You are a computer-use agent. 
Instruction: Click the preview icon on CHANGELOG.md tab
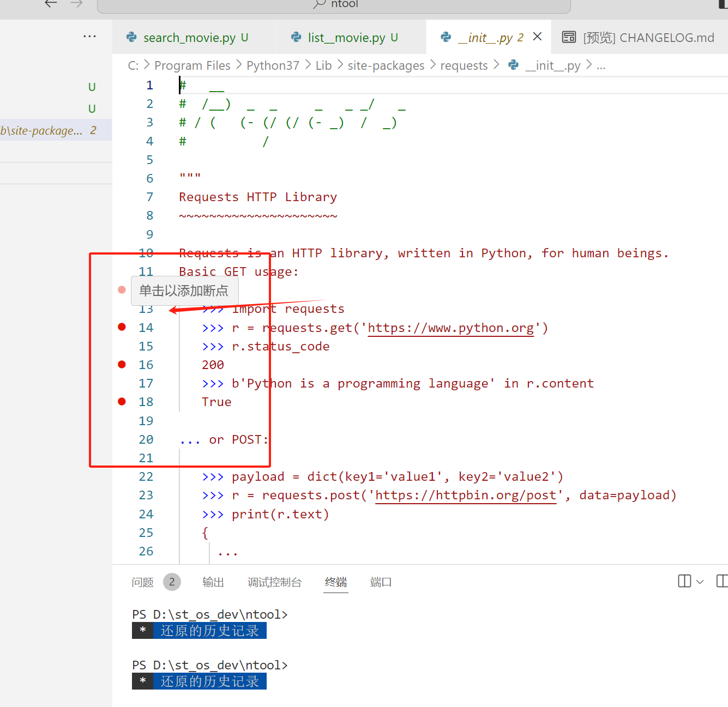pyautogui.click(x=569, y=37)
